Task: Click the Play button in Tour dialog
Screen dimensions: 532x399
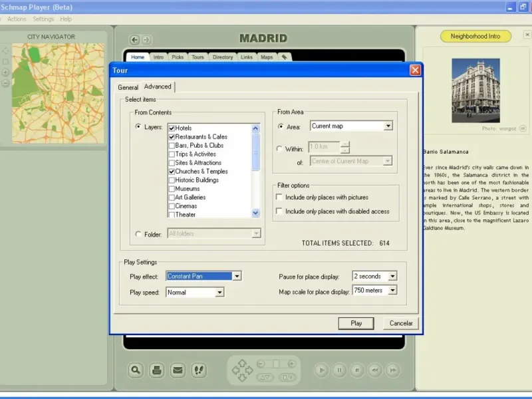Action: click(x=356, y=323)
